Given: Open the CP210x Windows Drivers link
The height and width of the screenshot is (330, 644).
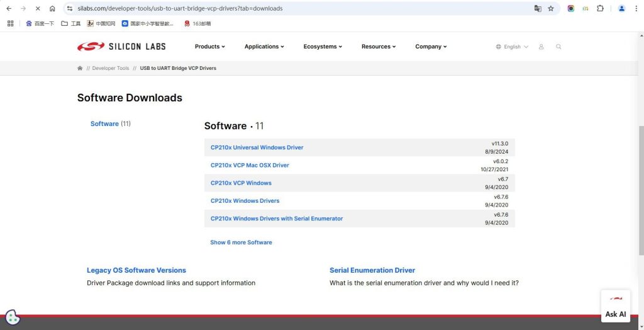Looking at the screenshot, I should (245, 200).
